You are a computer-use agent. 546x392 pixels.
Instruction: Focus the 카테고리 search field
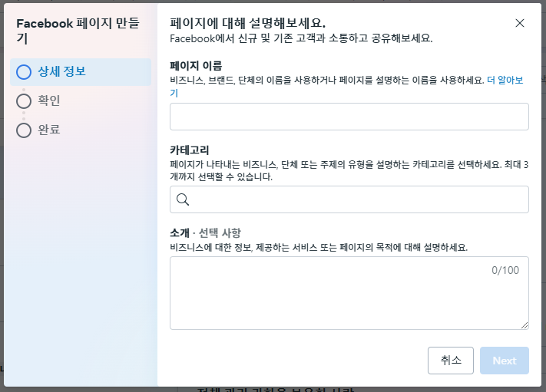tap(349, 199)
